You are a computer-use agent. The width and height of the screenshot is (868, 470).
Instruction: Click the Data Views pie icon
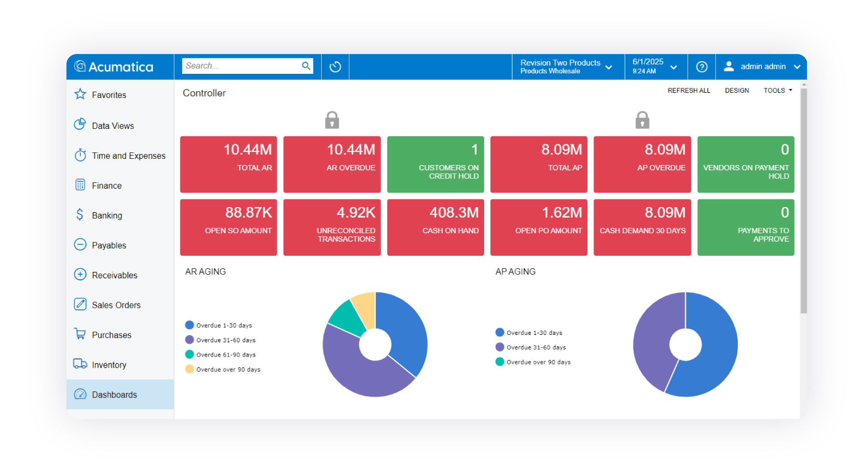[x=80, y=124]
